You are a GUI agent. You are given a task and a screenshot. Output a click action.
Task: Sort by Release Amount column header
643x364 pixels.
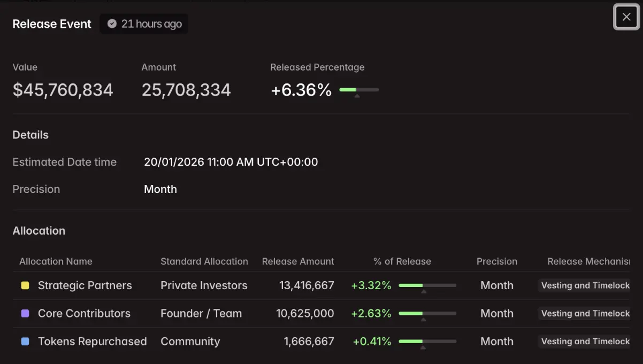[x=298, y=261]
